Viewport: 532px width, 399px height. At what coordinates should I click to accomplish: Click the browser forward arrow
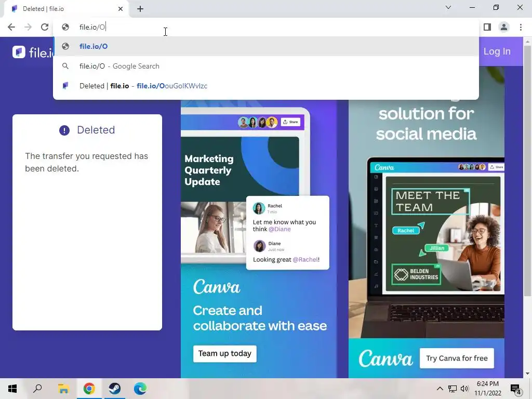(28, 27)
